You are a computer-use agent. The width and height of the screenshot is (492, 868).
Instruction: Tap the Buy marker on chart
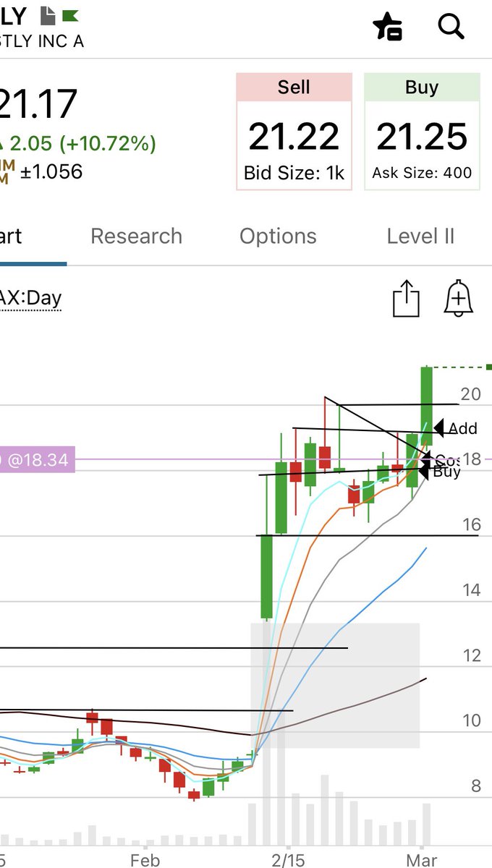pos(441,472)
